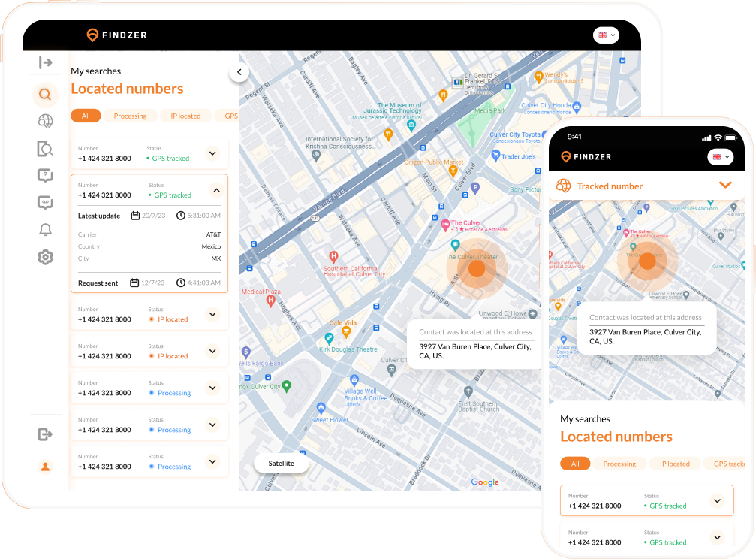Click the México country value

(211, 246)
